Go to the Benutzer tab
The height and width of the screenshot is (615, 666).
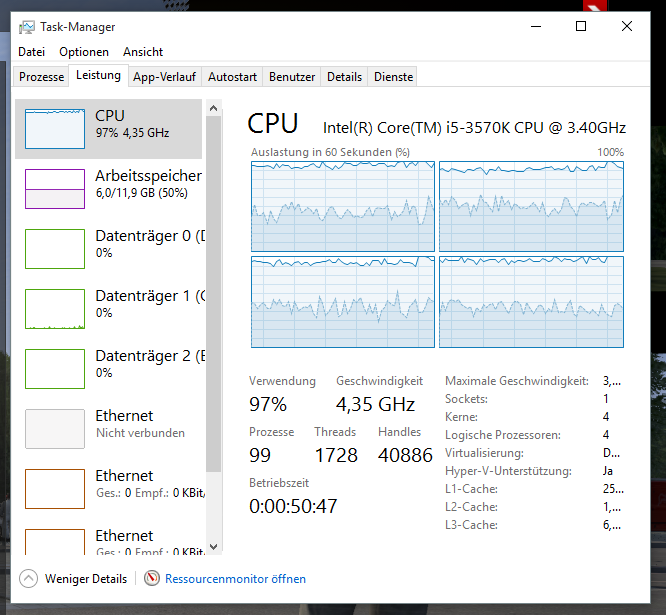tap(292, 76)
